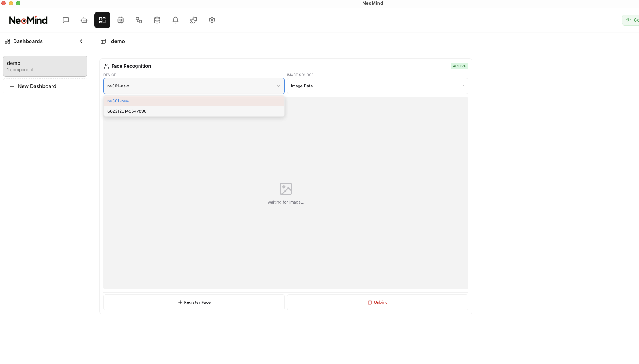Click the Register Face button

coord(194,302)
